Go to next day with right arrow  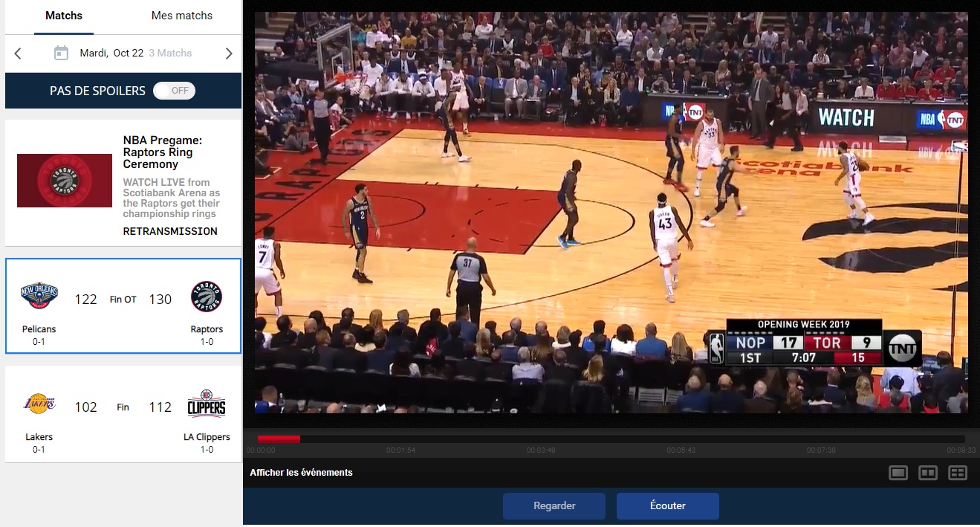pyautogui.click(x=229, y=54)
